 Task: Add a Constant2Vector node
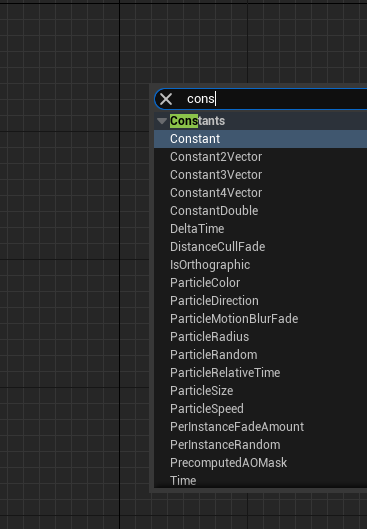pos(260,157)
